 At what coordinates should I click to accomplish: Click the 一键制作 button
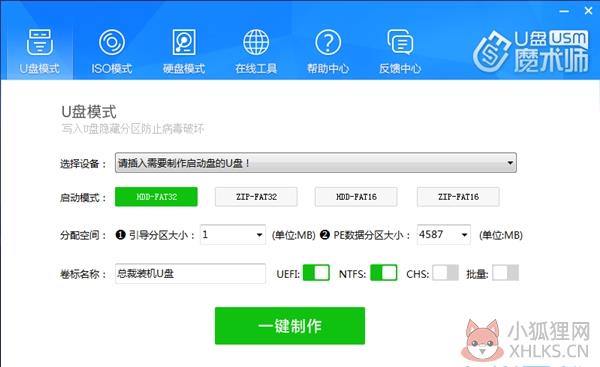290,326
